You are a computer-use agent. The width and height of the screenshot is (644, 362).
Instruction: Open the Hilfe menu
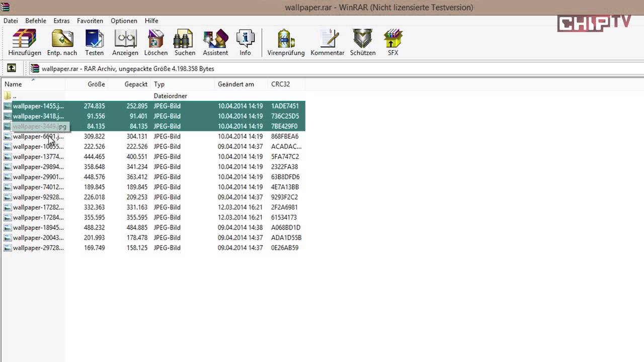click(151, 21)
